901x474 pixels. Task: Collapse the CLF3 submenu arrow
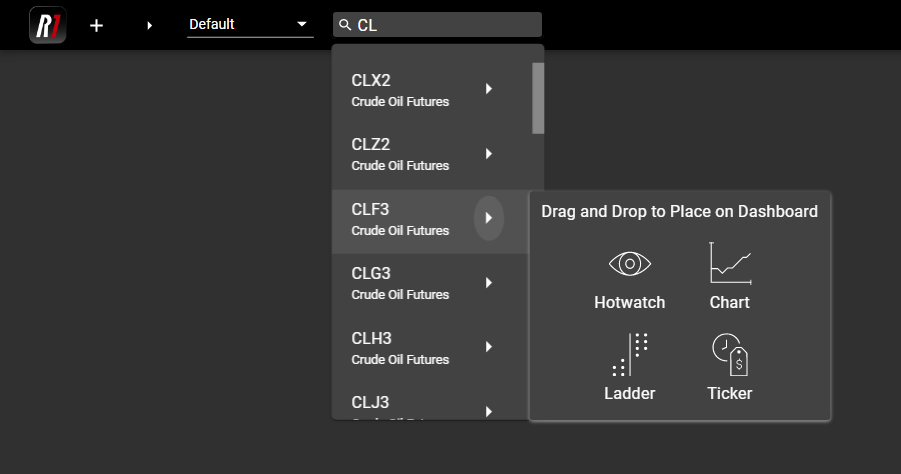click(x=489, y=218)
